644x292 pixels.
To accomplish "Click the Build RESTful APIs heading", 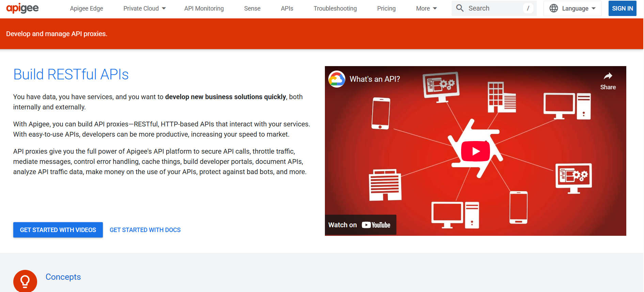I will pos(71,74).
